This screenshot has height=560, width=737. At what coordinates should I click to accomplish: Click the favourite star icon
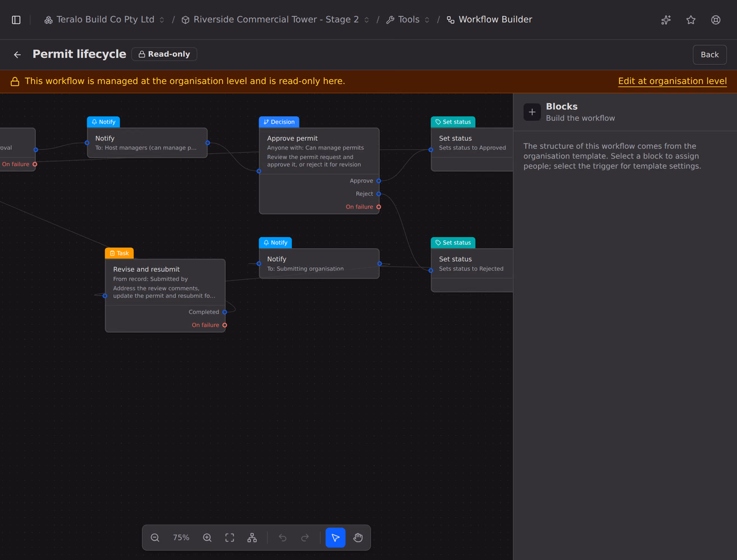pos(691,20)
